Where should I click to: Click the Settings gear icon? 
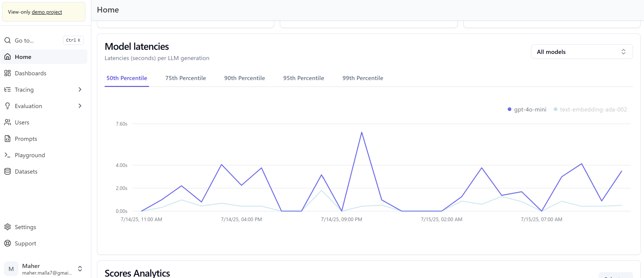click(8, 227)
